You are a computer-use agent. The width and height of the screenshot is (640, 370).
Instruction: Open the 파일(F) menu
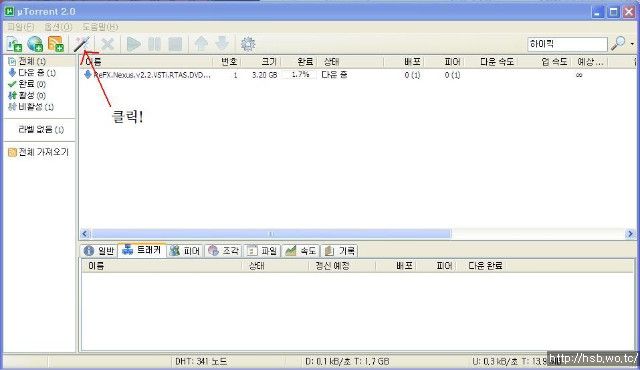pyautogui.click(x=21, y=27)
